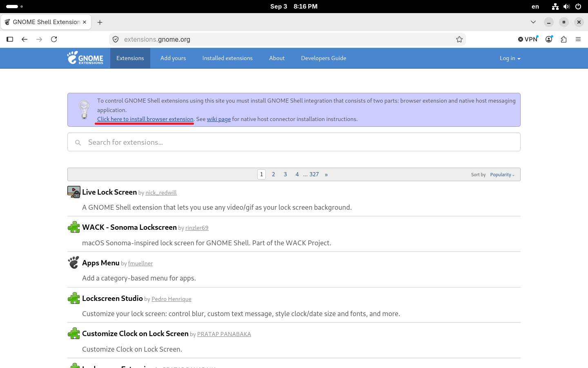This screenshot has height=368, width=588.
Task: Minimize the browser window
Action: pyautogui.click(x=549, y=22)
